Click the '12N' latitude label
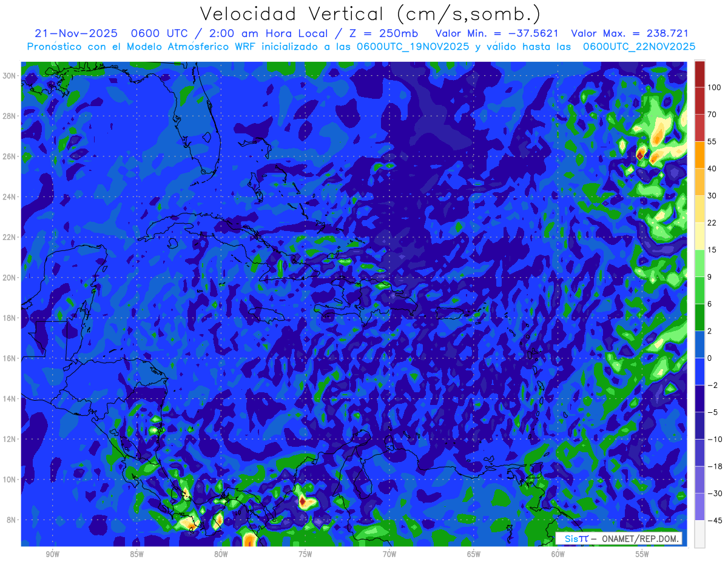This screenshot has height=562, width=728. pos(9,439)
